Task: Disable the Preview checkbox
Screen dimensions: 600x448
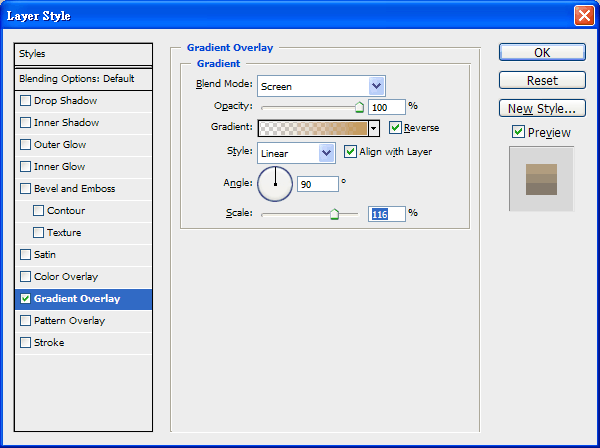Action: tap(518, 132)
